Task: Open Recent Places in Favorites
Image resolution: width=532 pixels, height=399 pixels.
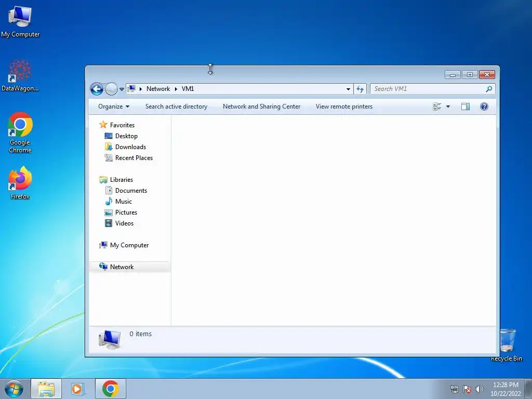Action: coord(134,158)
